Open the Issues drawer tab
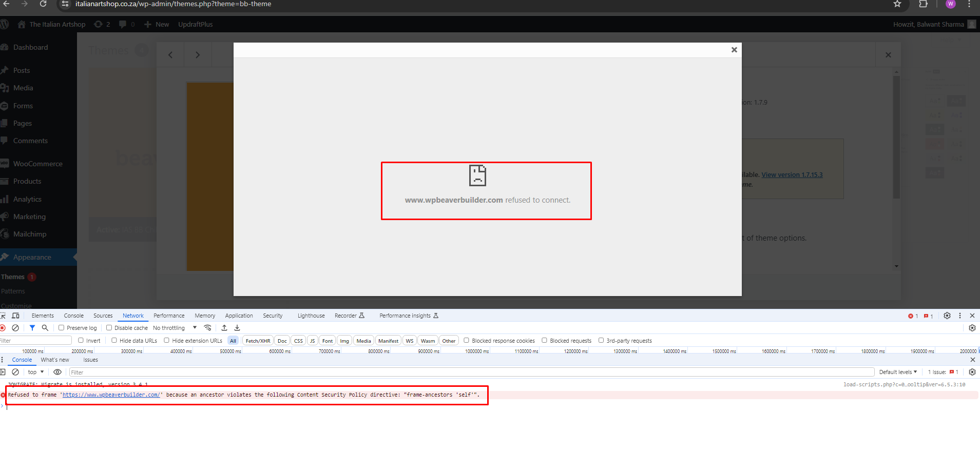This screenshot has height=471, width=980. point(91,360)
